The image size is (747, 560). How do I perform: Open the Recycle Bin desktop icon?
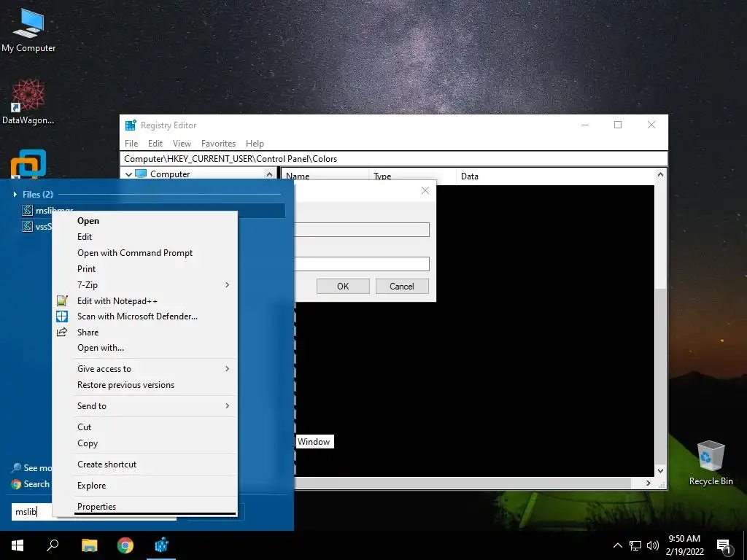click(x=711, y=463)
